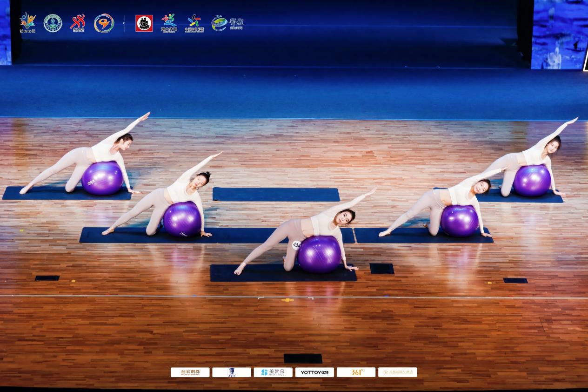Click the round green emblem logo at top
Viewport: 588px width, 392px height.
(x=53, y=23)
